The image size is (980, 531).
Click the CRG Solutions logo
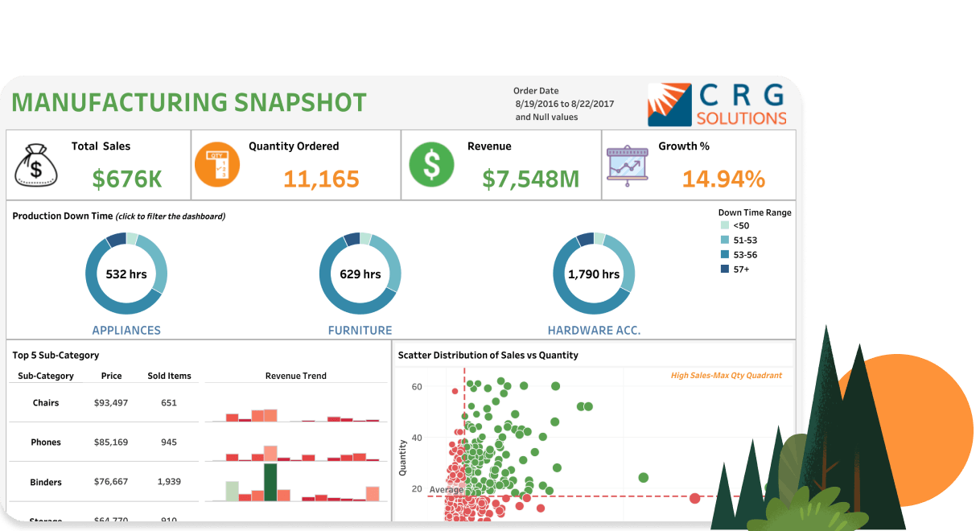coord(718,105)
